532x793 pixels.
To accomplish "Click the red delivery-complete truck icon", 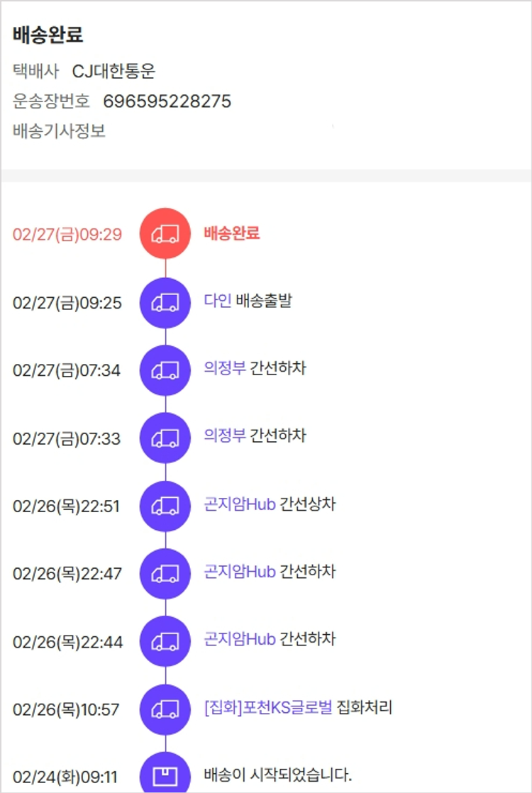I will tap(165, 233).
